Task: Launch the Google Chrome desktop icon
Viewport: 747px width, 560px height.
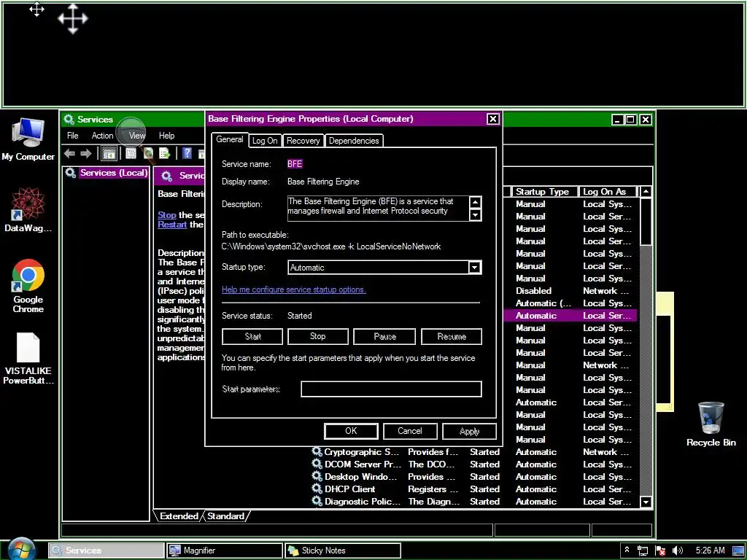Action: [28, 286]
